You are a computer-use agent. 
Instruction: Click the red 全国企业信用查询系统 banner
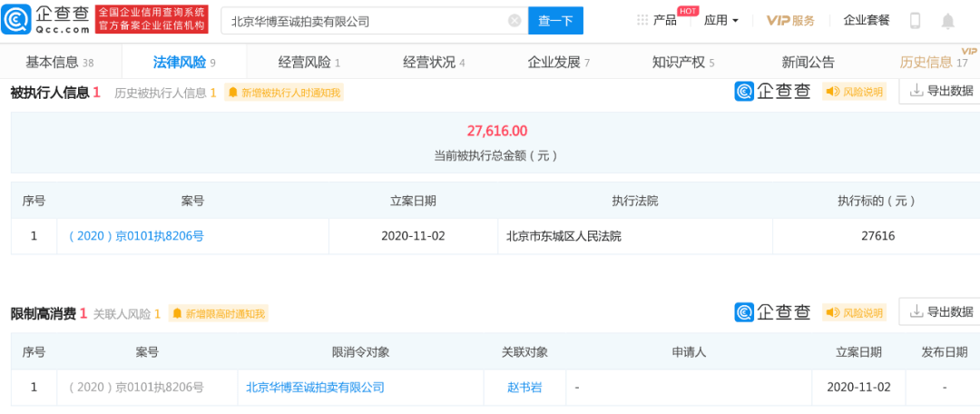152,20
